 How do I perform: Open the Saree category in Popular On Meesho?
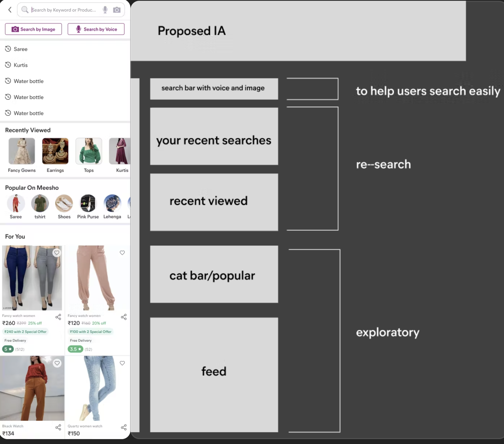pyautogui.click(x=15, y=203)
